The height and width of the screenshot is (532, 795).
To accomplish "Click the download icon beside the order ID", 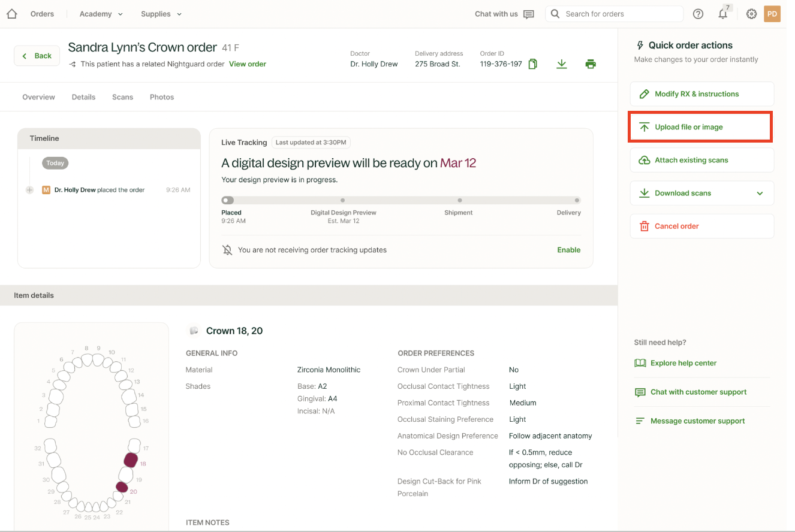I will 561,64.
